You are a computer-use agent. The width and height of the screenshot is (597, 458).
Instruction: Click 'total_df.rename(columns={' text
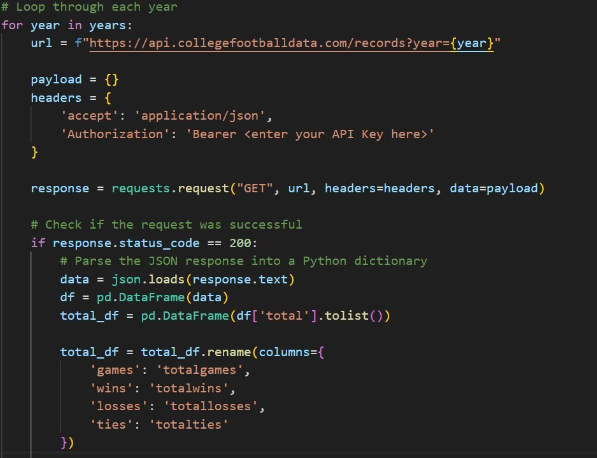(232, 352)
